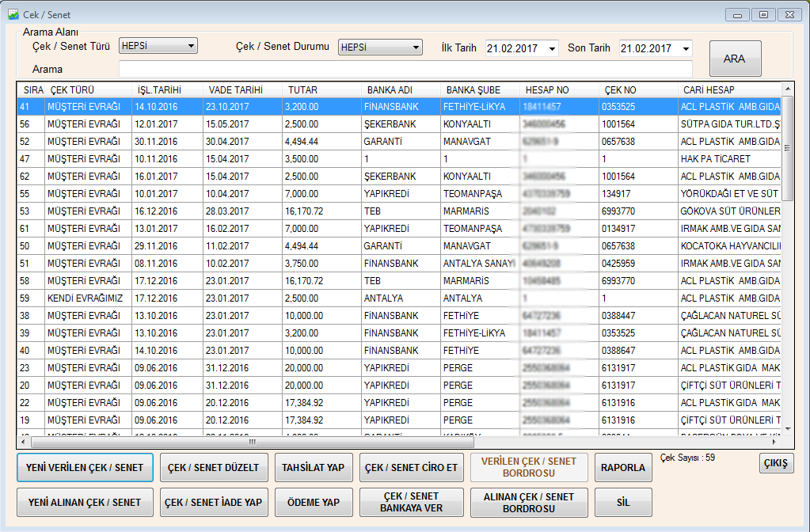Screen dimensions: 810x532
Task: Click the horizontal scrollbar left arrow
Action: pos(23,442)
